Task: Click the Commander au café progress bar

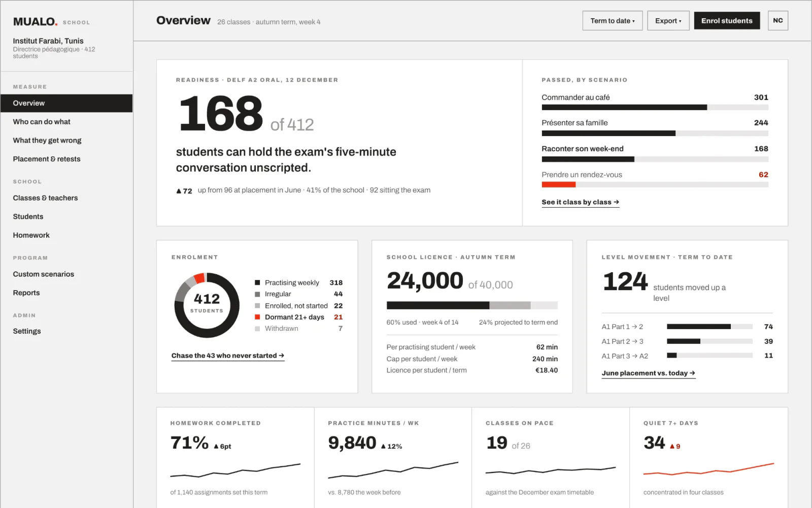Action: [x=655, y=108]
